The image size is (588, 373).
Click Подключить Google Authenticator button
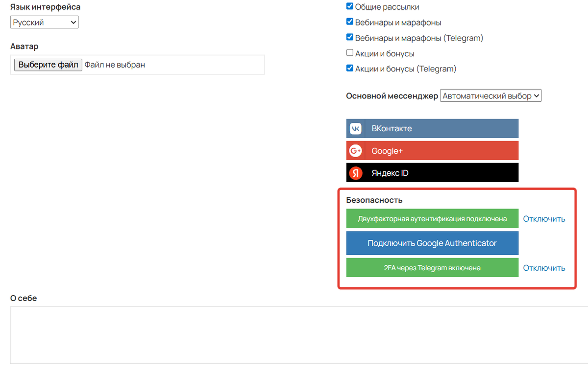tap(432, 243)
